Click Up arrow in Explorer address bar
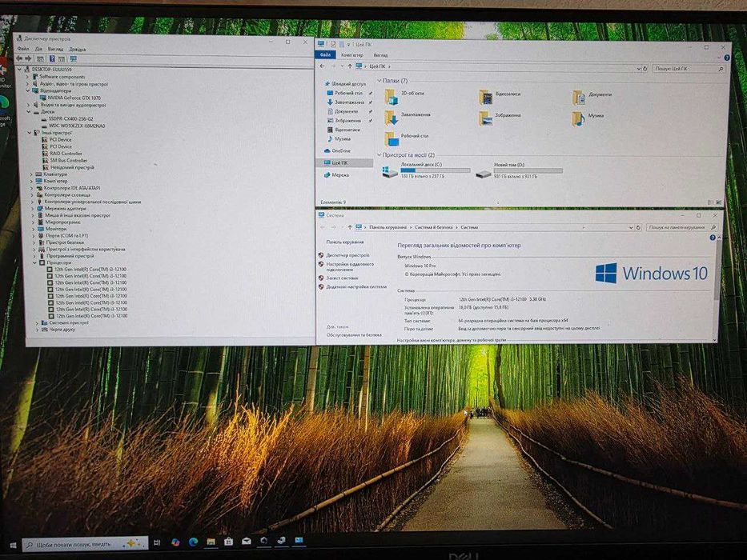747x560 pixels. [x=350, y=66]
